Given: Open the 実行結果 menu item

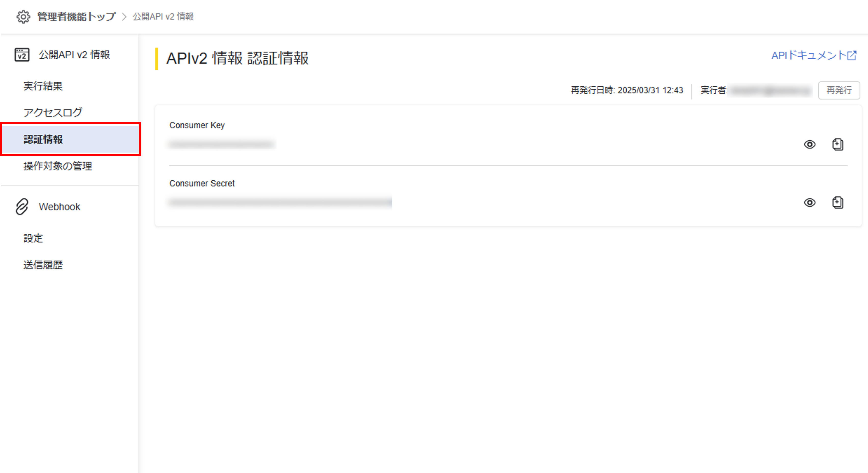Looking at the screenshot, I should coord(43,86).
